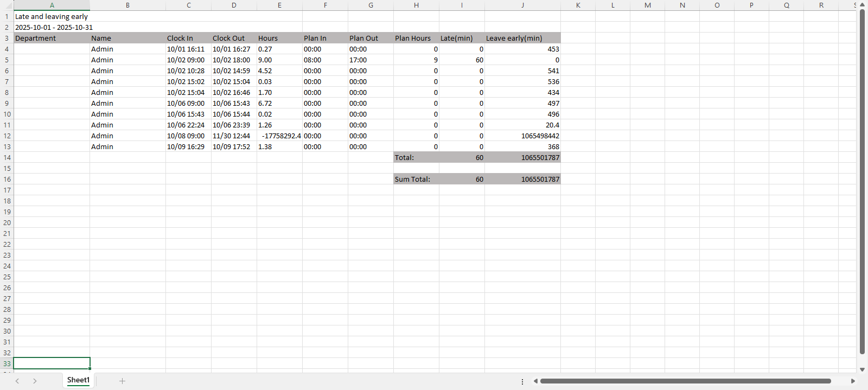Select the 'Department' header cell

pos(52,39)
